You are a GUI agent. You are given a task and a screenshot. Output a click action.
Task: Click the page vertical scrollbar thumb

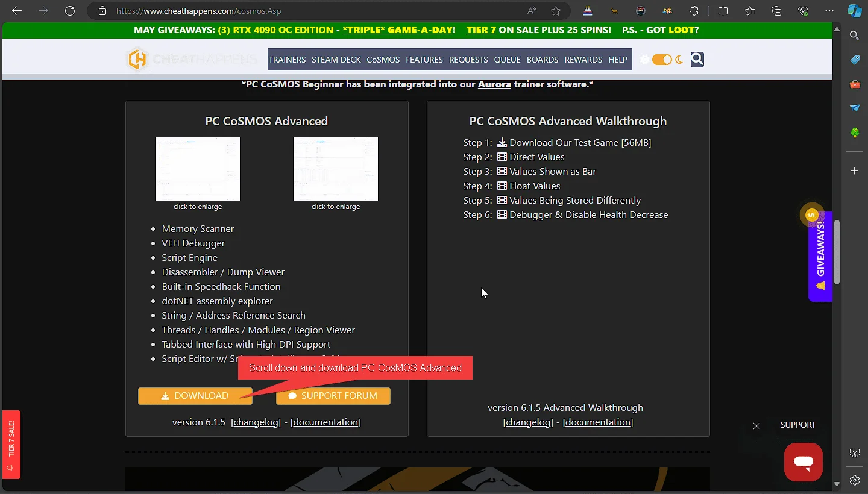click(x=837, y=251)
